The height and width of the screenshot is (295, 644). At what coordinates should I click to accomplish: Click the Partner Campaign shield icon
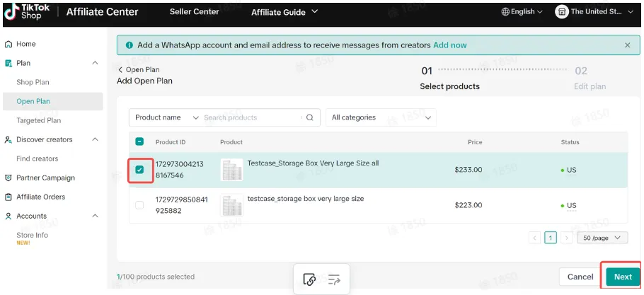click(8, 178)
